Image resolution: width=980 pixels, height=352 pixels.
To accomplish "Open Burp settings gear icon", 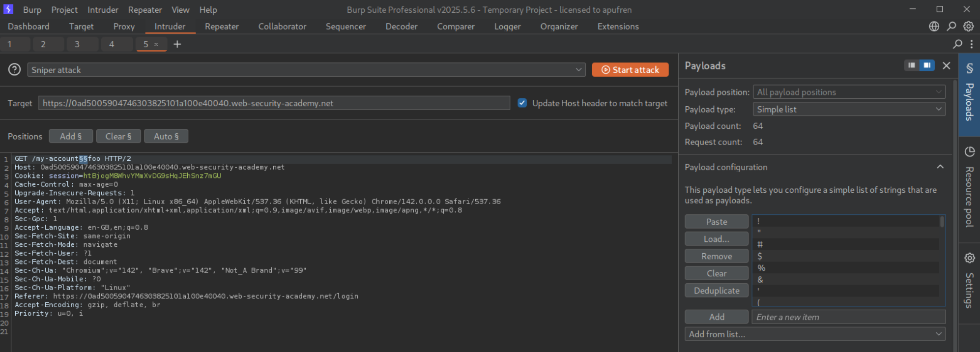I will (x=968, y=27).
